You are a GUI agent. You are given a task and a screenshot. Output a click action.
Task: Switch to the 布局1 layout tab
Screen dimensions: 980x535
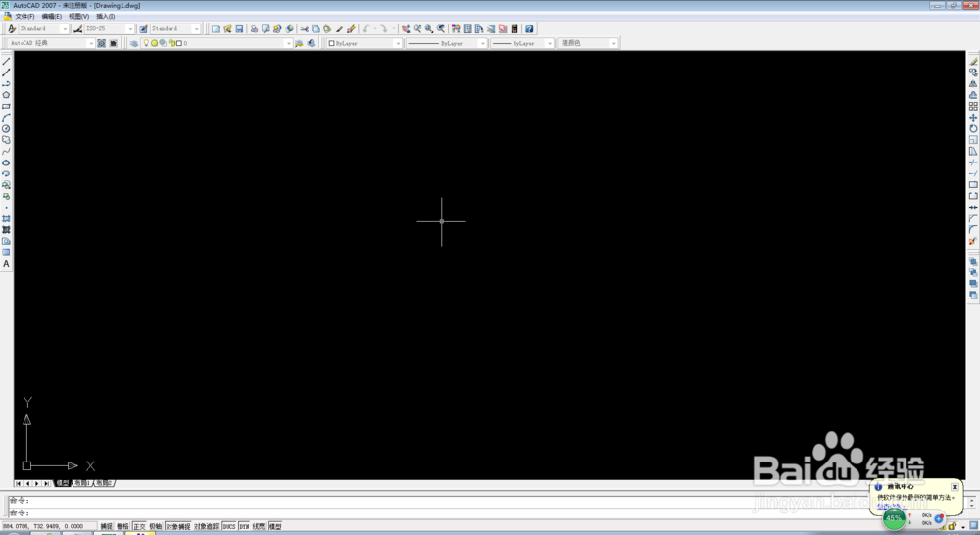click(82, 483)
